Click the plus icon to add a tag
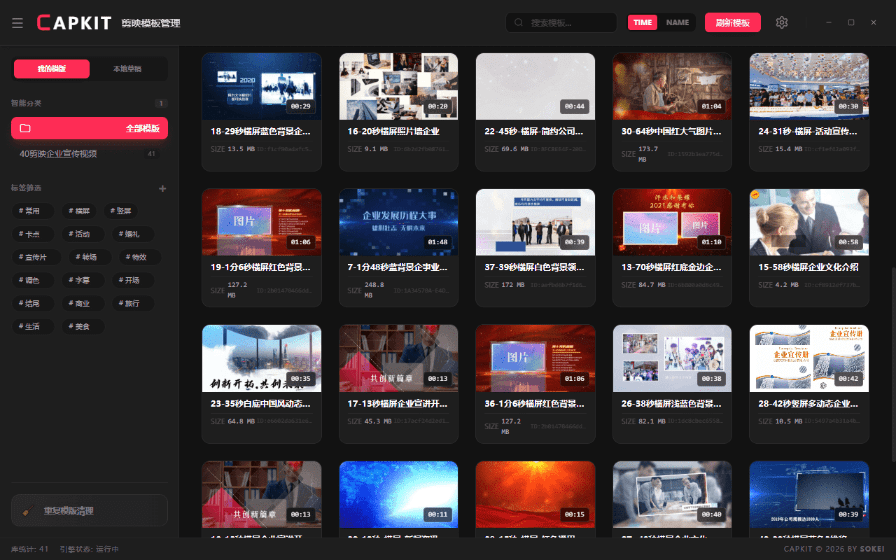 coord(163,188)
